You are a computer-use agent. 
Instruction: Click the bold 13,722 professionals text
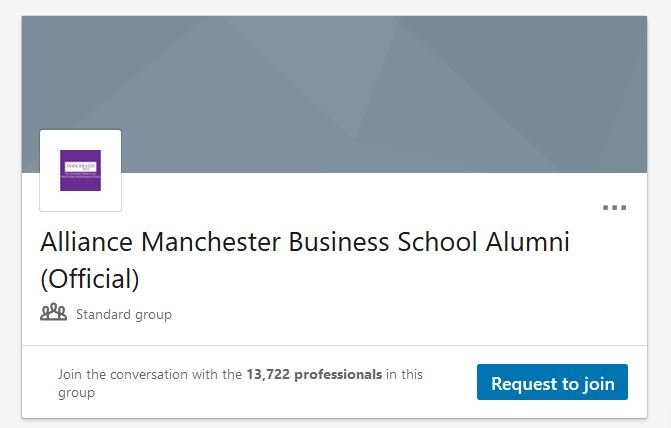point(314,375)
